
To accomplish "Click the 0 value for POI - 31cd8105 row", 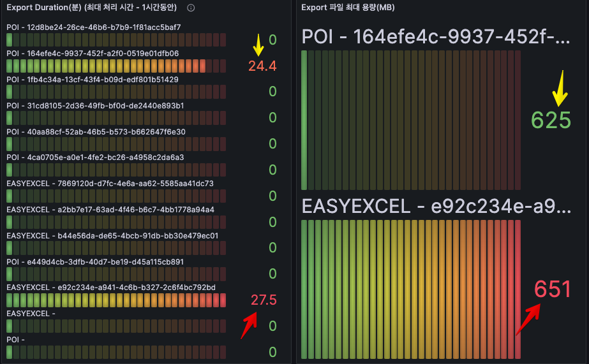I will coord(272,118).
